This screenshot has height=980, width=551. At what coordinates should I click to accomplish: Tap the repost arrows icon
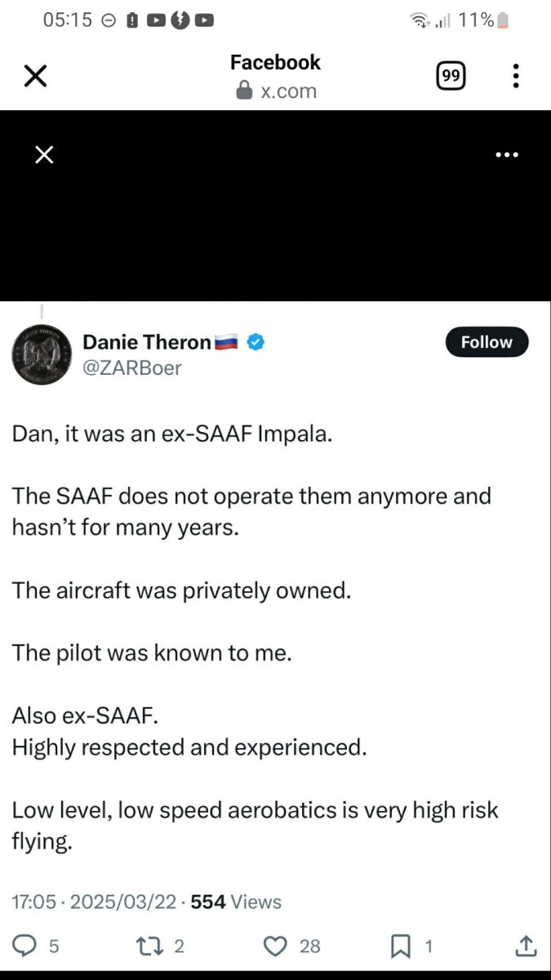[149, 946]
